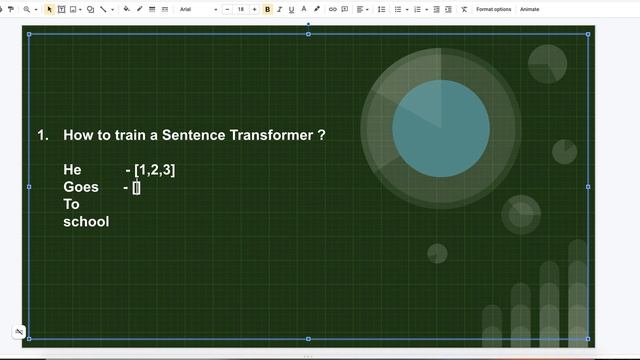The image size is (640, 360).
Task: Click the Decrease indent icon
Action: (x=436, y=9)
